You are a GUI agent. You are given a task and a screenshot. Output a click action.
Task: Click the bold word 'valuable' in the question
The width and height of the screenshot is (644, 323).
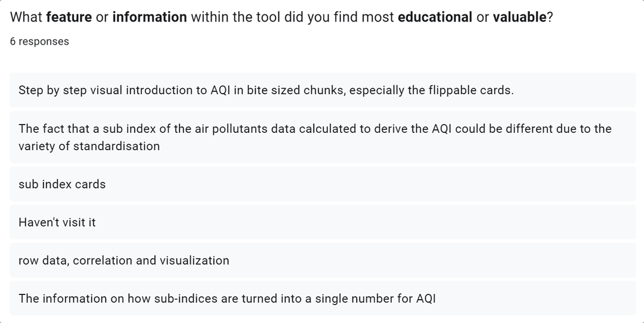click(519, 17)
